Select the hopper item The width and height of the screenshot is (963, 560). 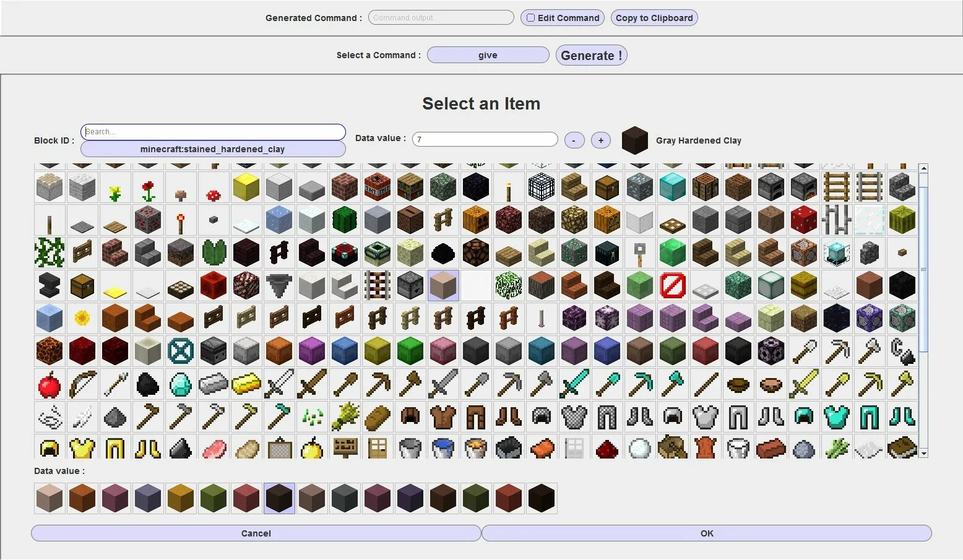(279, 285)
